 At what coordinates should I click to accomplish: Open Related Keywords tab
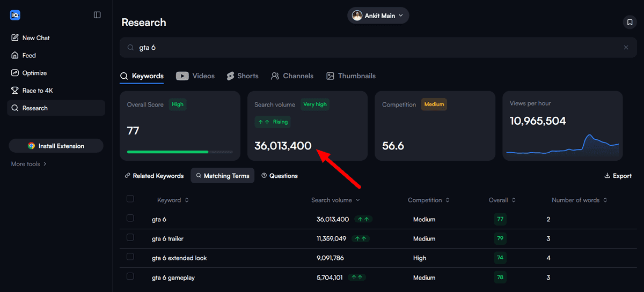click(x=154, y=176)
